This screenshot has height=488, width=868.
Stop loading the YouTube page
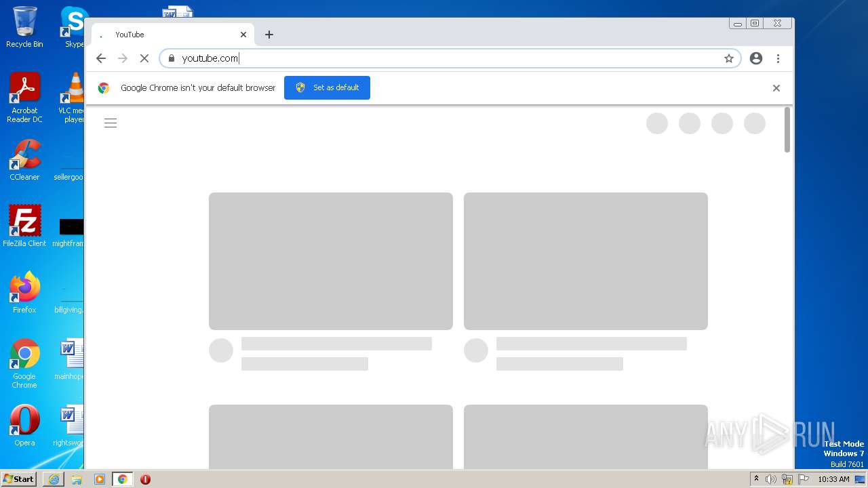coord(144,58)
